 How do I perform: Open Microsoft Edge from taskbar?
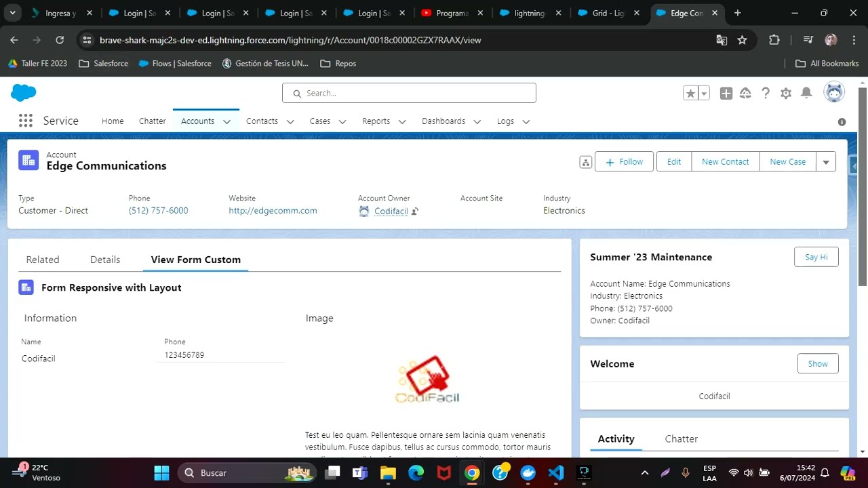click(x=416, y=472)
